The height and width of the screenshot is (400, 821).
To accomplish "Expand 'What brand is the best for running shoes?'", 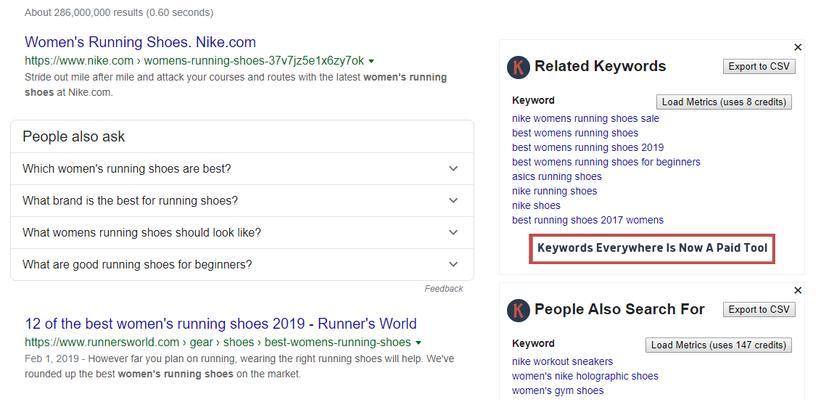I will [453, 201].
